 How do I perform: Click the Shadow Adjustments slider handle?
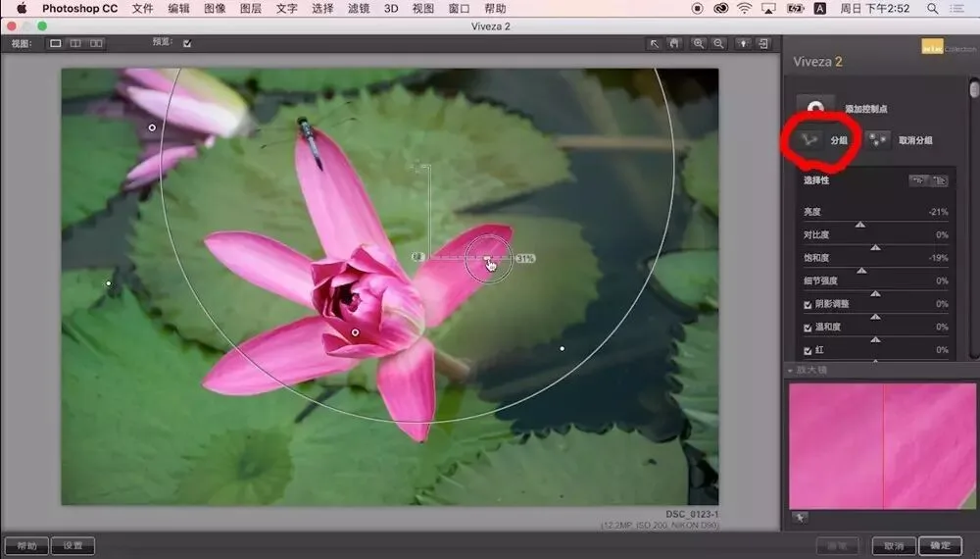point(875,317)
